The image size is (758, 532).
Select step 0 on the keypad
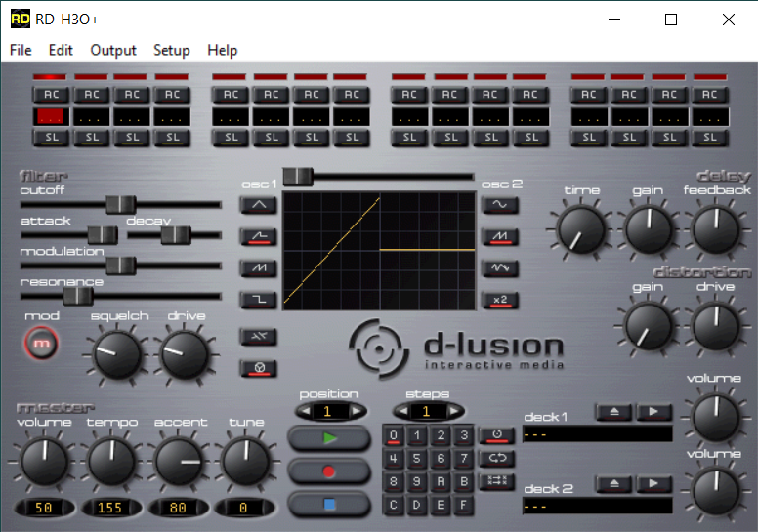[394, 435]
